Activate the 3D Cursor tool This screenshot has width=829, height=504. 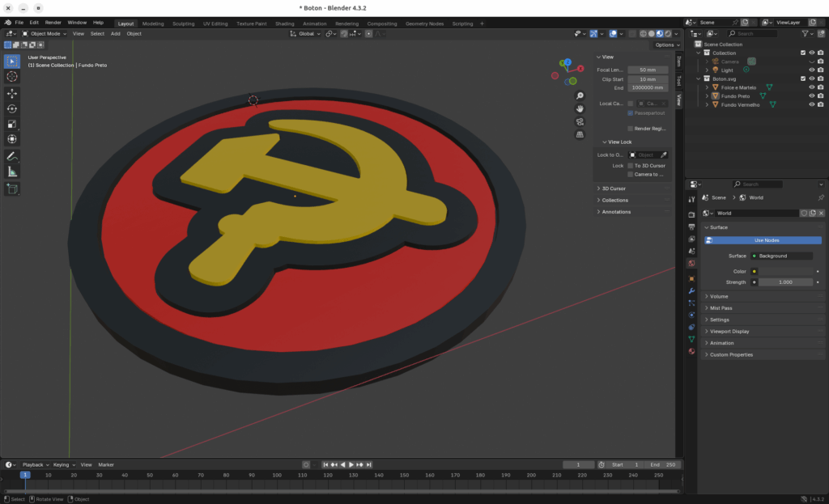(x=12, y=76)
